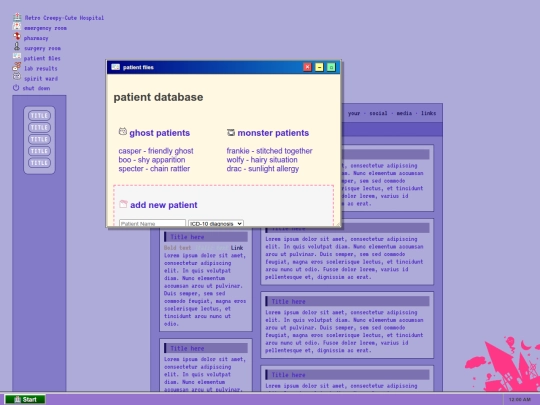Maximize the patient files window
The image size is (540, 405).
click(x=331, y=67)
